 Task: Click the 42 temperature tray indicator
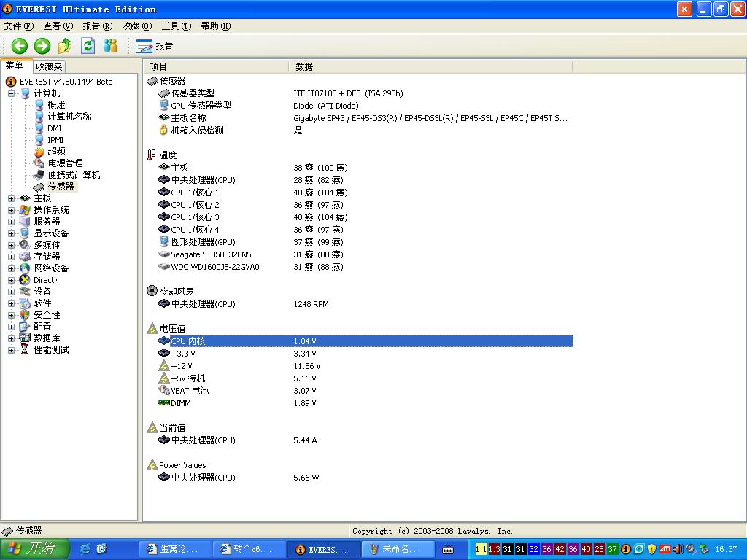coord(560,549)
